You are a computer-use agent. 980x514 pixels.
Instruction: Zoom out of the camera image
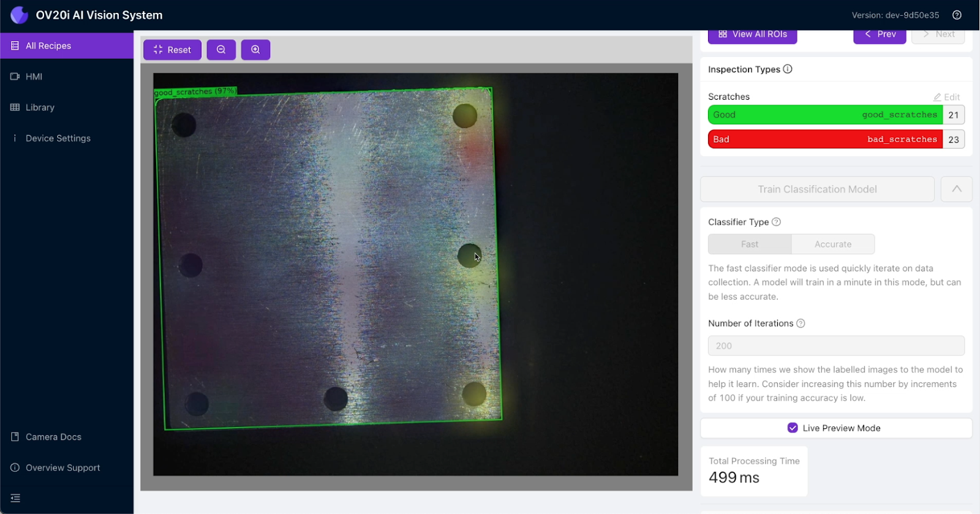click(x=221, y=50)
